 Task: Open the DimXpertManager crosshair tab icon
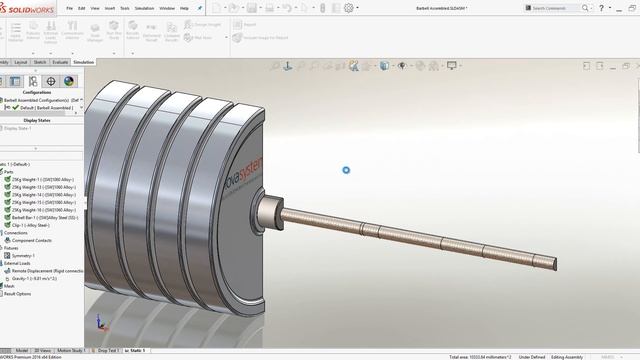[51, 81]
